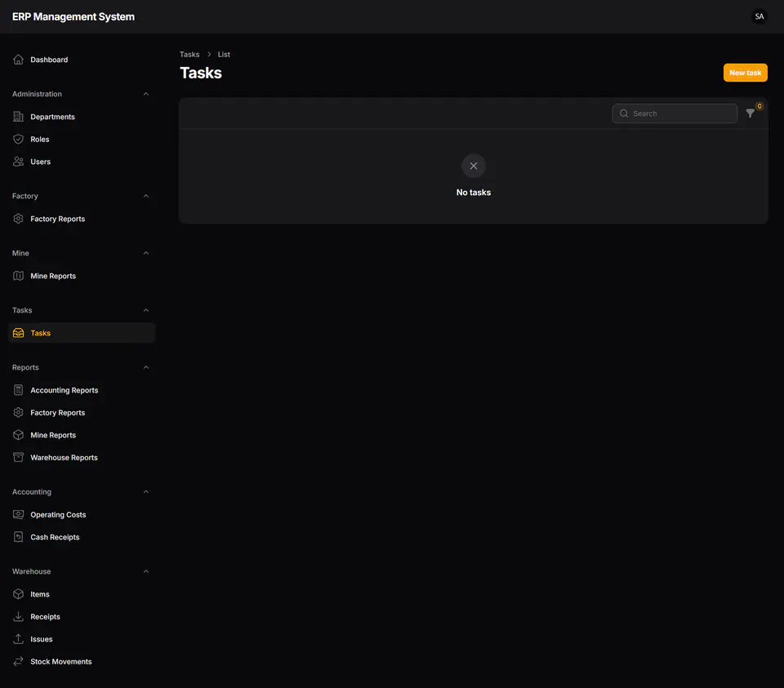The height and width of the screenshot is (688, 784).
Task: Open Operating Costs banknote icon
Action: click(x=19, y=514)
